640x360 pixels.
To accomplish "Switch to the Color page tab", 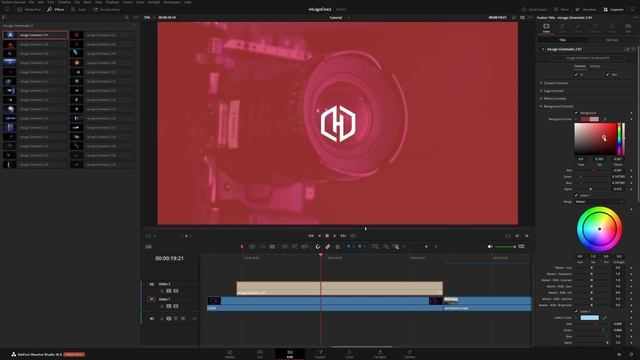I will tap(350, 354).
